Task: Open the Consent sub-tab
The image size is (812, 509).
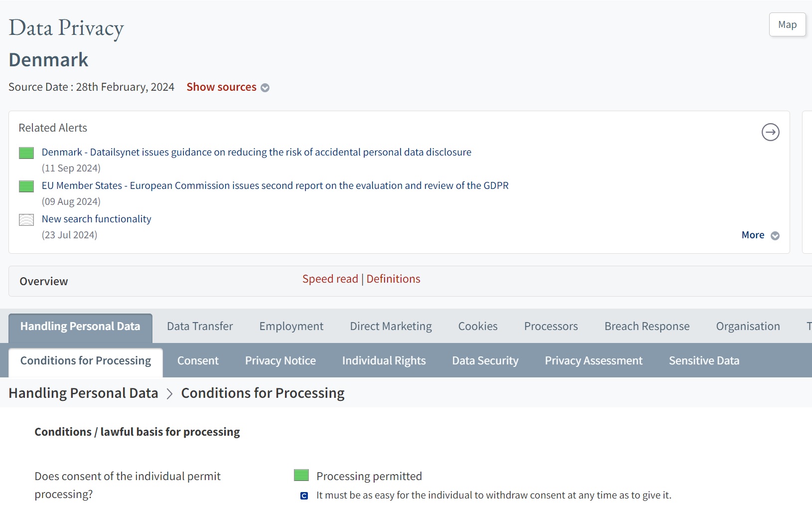Action: tap(198, 361)
